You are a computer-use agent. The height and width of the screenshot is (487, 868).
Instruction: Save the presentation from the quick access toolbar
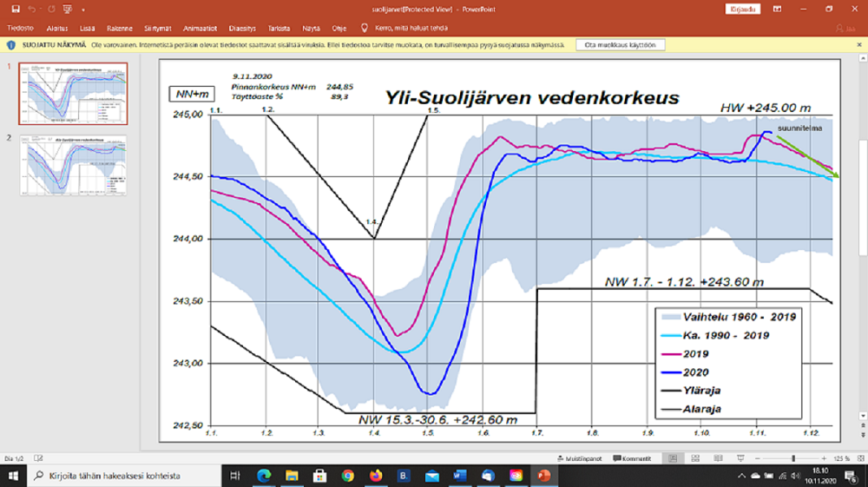(16, 9)
